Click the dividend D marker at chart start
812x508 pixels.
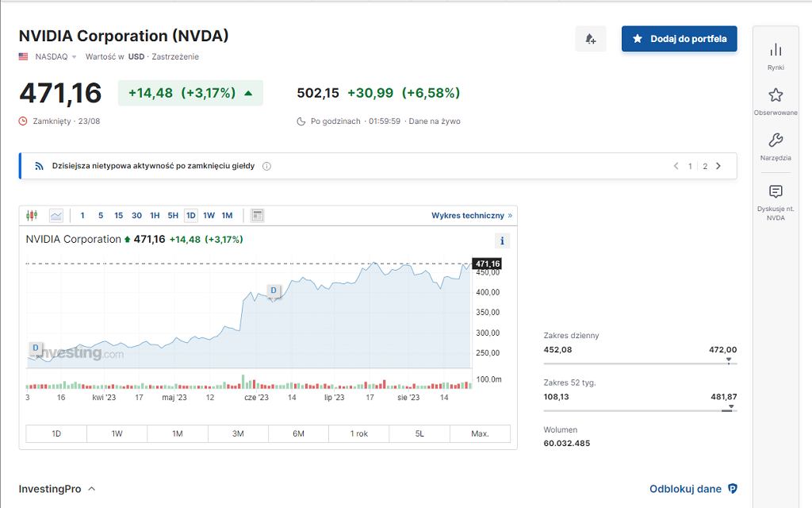coord(35,348)
